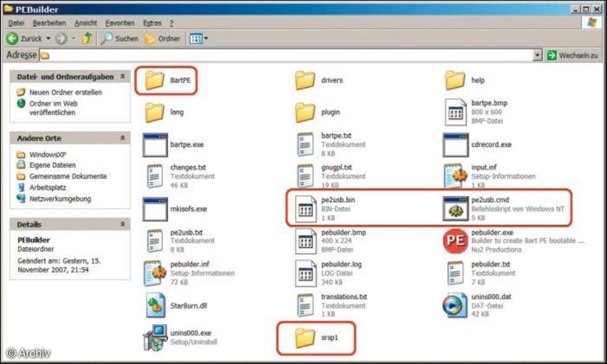
Task: Open the srsp1 folder
Action: (x=316, y=337)
